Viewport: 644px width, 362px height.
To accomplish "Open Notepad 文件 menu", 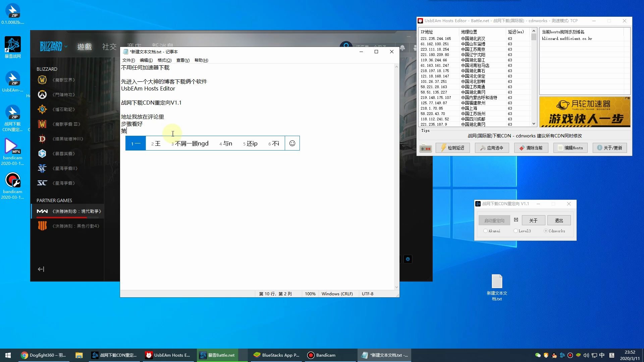I will point(128,60).
